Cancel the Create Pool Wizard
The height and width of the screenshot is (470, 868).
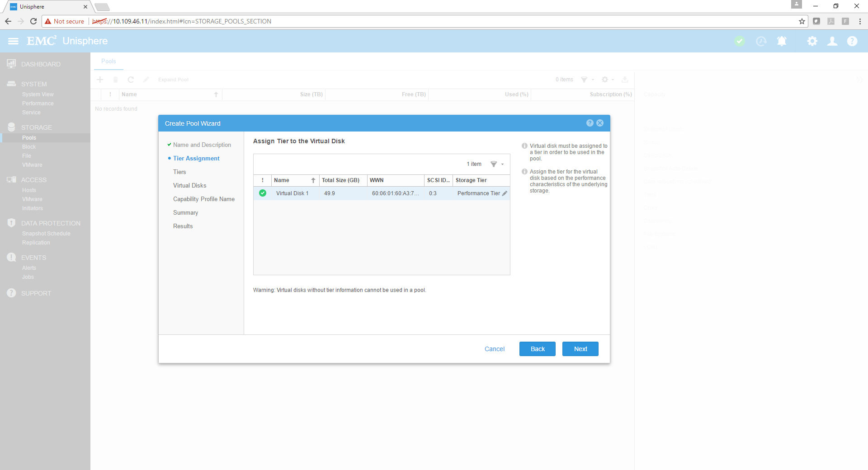point(494,349)
